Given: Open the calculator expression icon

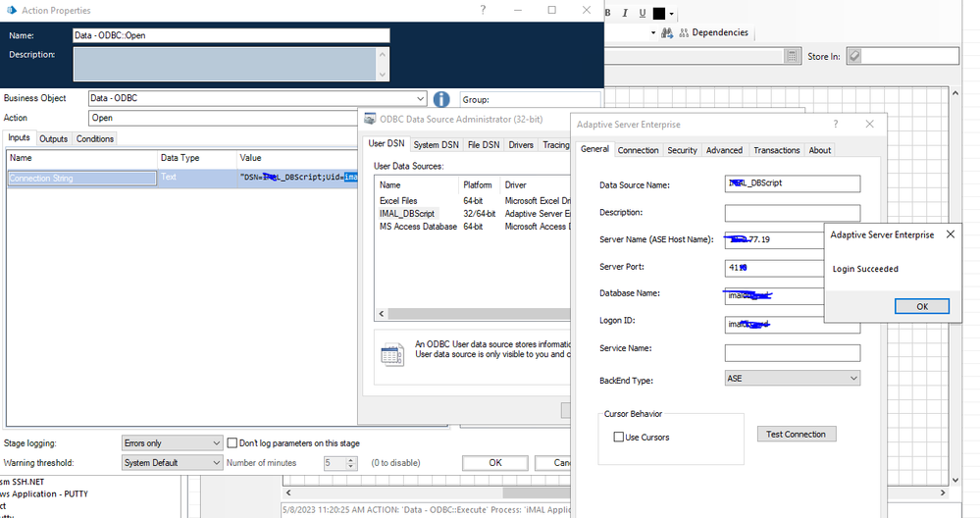Looking at the screenshot, I should point(792,57).
